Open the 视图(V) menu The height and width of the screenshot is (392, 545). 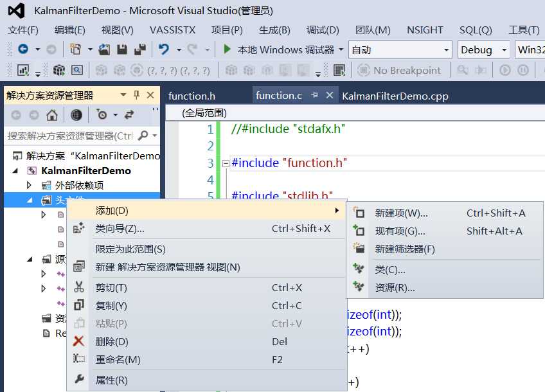[118, 30]
